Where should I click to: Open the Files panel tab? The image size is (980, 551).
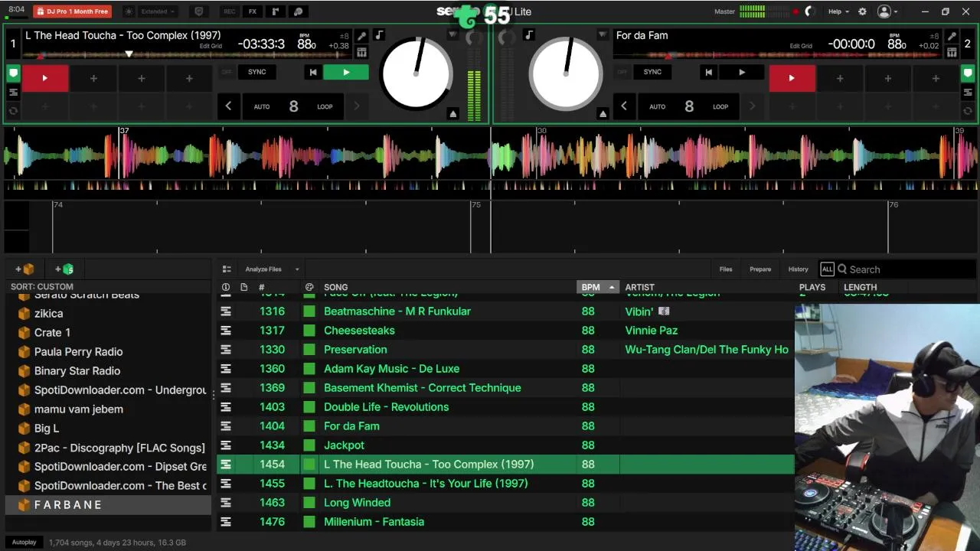[x=726, y=269]
